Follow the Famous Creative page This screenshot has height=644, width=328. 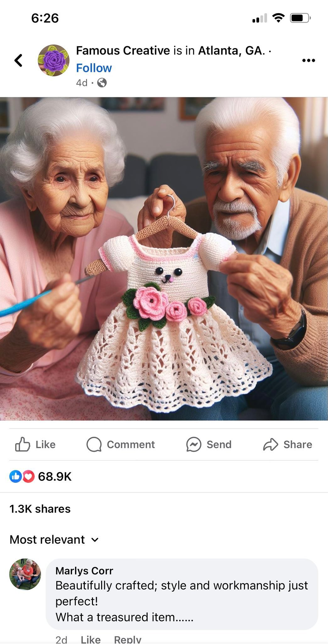(x=94, y=68)
